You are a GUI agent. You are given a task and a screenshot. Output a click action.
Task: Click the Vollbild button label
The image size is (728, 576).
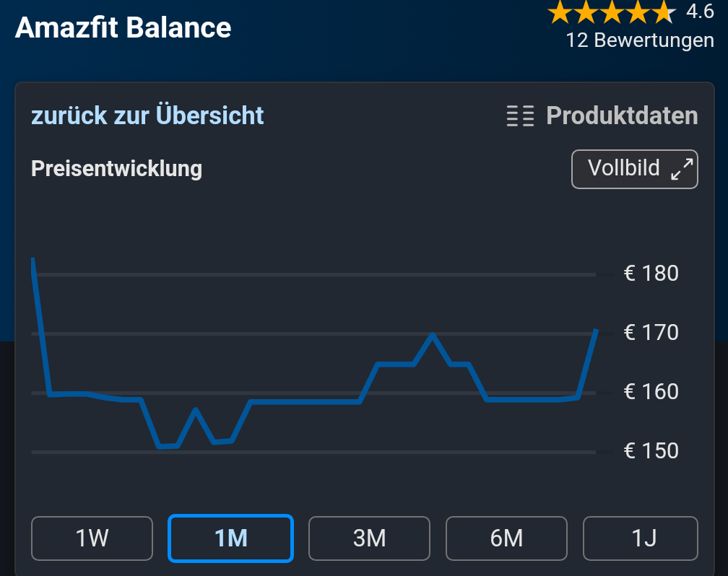tap(623, 168)
